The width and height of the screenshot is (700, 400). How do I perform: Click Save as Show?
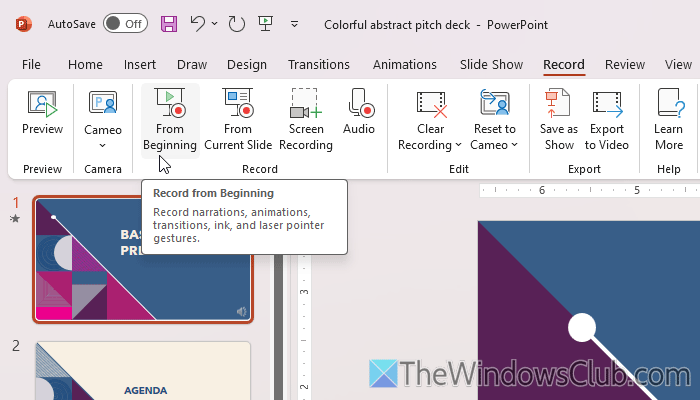558,119
